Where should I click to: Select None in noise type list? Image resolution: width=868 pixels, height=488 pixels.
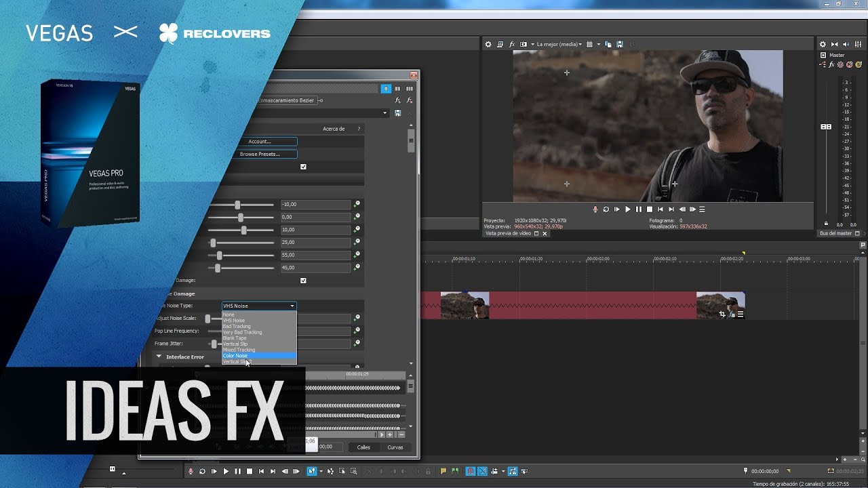coord(259,314)
